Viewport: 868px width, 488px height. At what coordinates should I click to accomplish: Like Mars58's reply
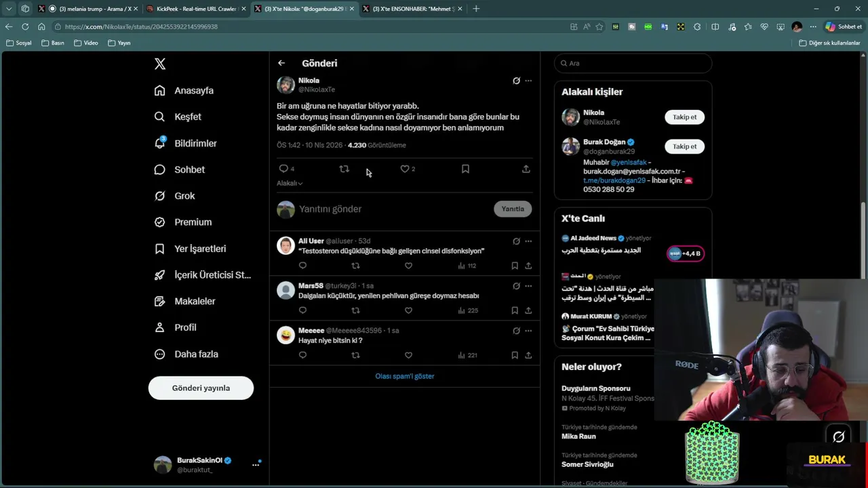coord(408,310)
